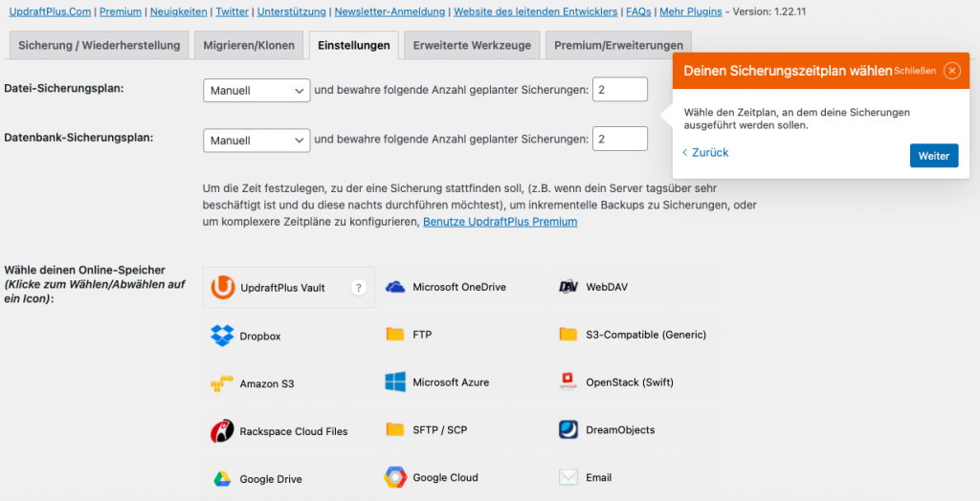Click the Deinen Sicherungszeitplan wählen popup title
Screen dimensions: 980x501
[x=788, y=71]
